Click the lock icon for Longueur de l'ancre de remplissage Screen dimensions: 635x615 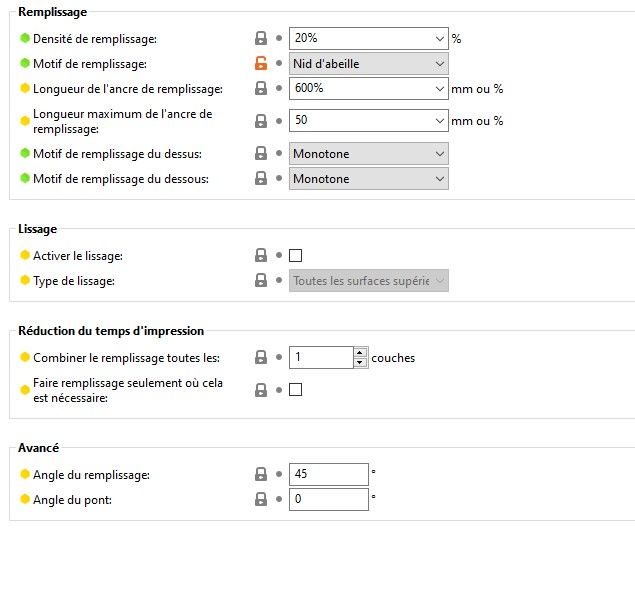261,89
